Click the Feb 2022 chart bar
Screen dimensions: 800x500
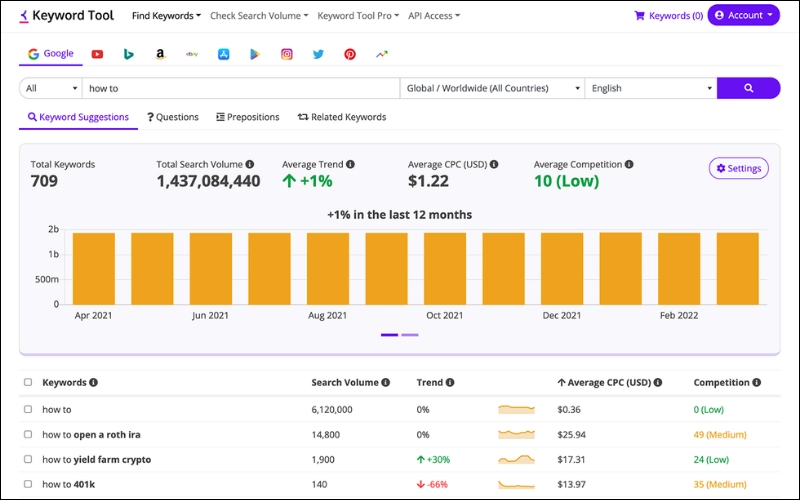(679, 269)
